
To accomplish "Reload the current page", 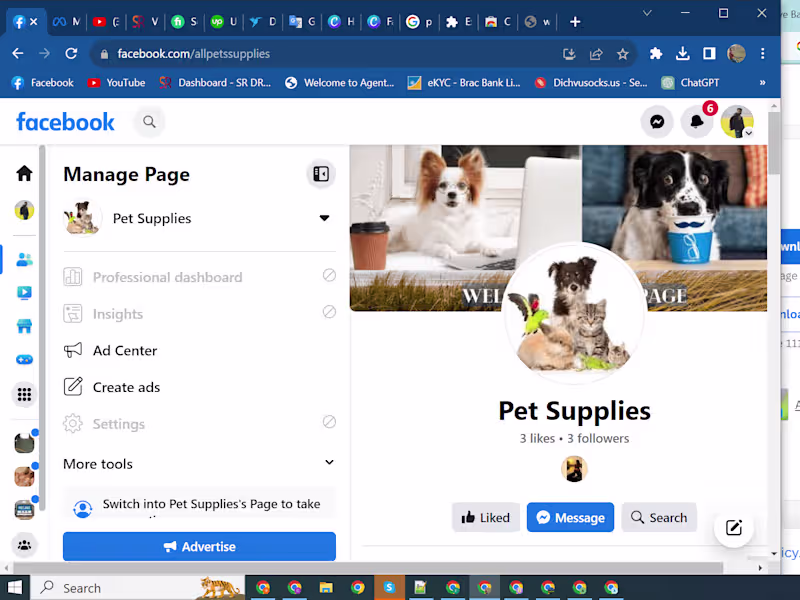I will [x=71, y=54].
